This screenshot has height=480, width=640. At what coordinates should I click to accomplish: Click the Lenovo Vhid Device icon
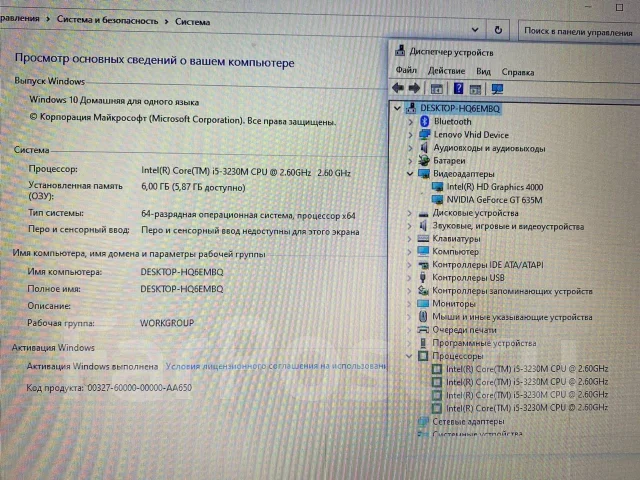tap(424, 134)
